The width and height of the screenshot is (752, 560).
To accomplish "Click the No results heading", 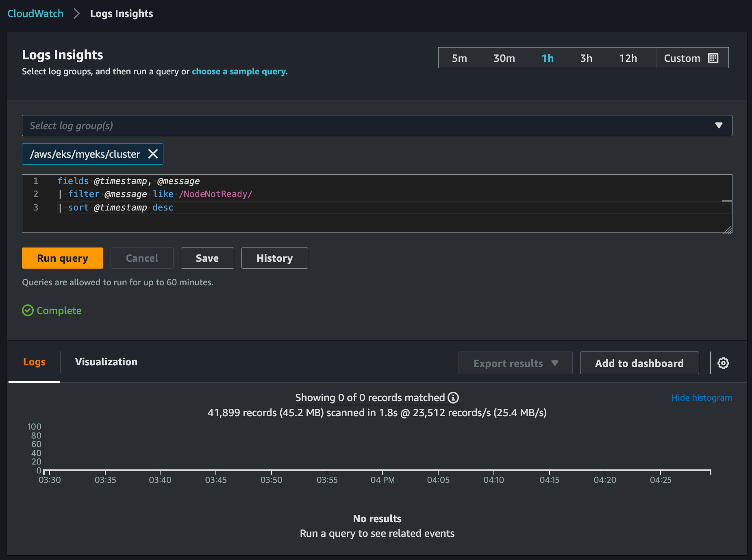I will pyautogui.click(x=377, y=519).
